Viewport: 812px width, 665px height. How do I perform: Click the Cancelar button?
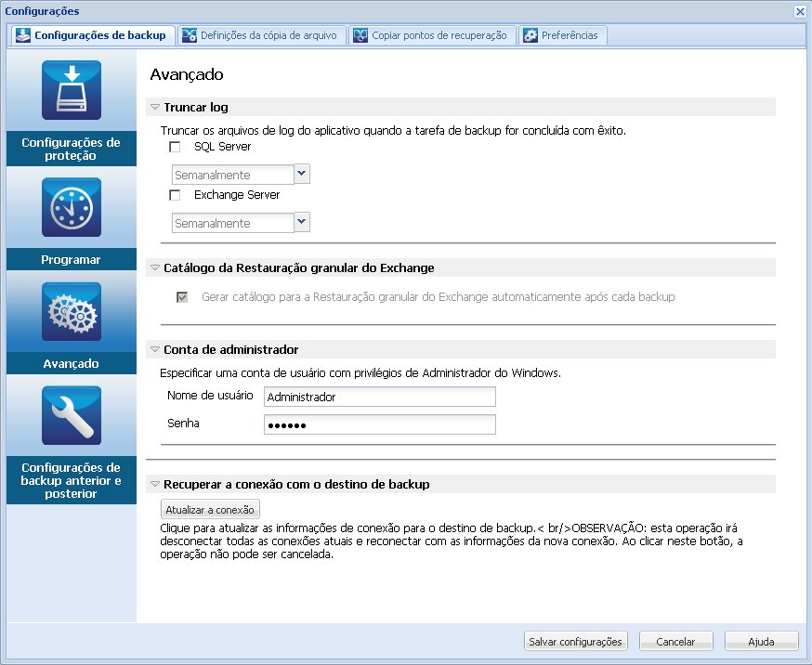tap(675, 641)
